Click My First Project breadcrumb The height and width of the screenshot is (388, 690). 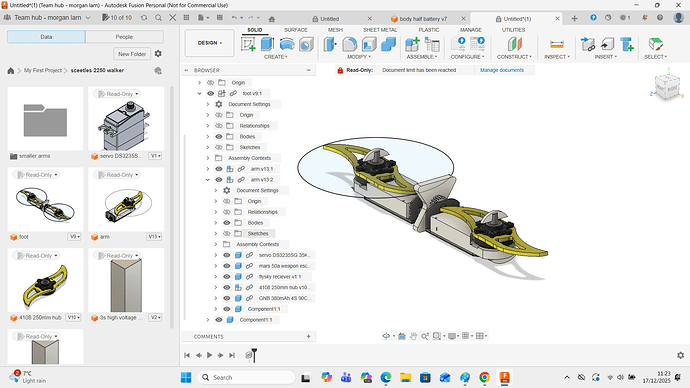tap(43, 70)
